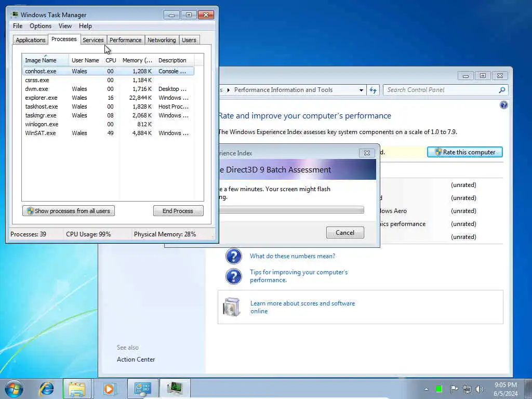Select the WinSAT.exe process row

click(108, 133)
